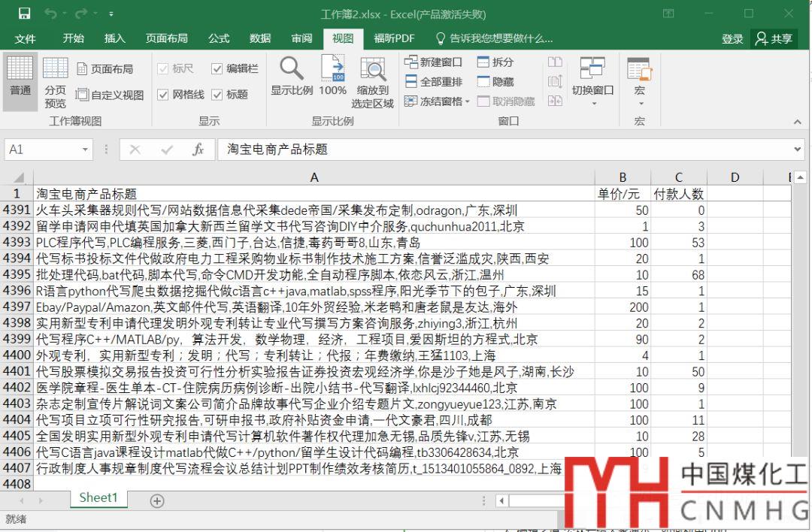The image size is (812, 532).
Task: Open the Zoom (显示比例) dialog
Action: (292, 76)
